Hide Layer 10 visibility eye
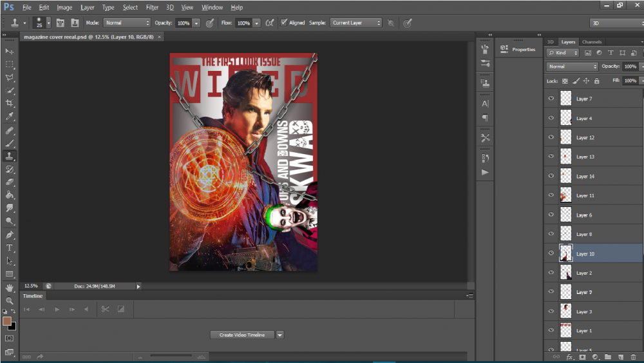 [551, 253]
